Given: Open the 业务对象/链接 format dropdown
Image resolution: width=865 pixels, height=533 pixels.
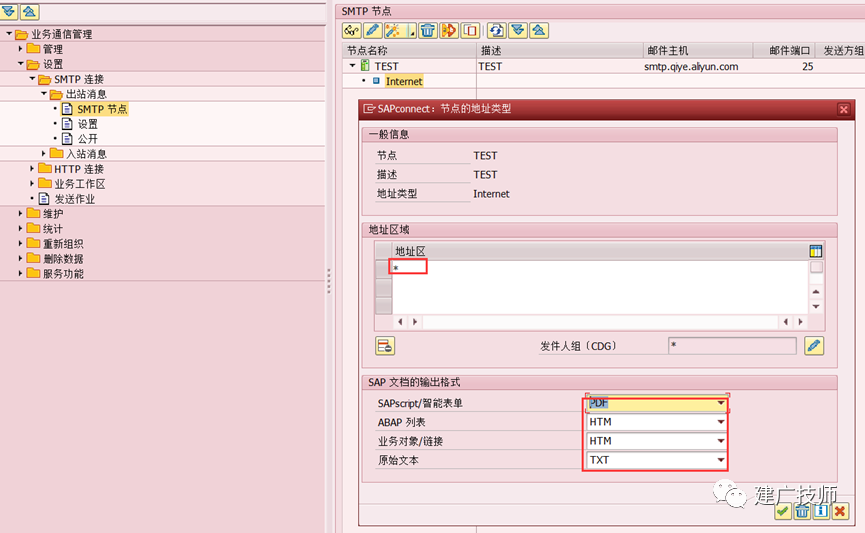Looking at the screenshot, I should coord(720,441).
